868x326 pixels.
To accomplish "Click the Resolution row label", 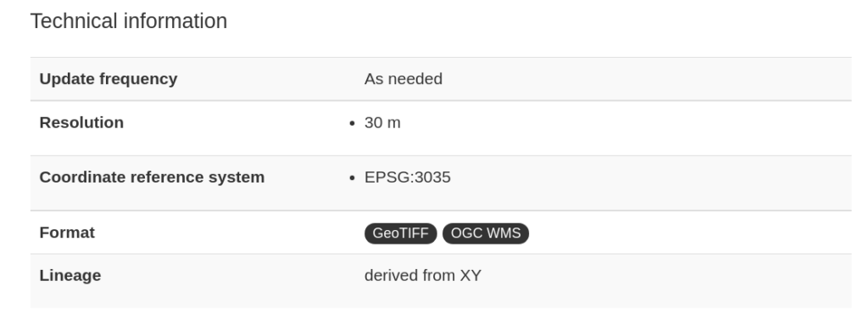I will 81,122.
